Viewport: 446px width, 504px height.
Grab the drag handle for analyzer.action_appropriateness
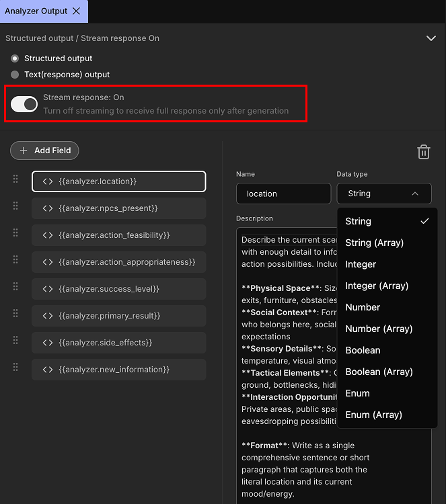pyautogui.click(x=15, y=259)
